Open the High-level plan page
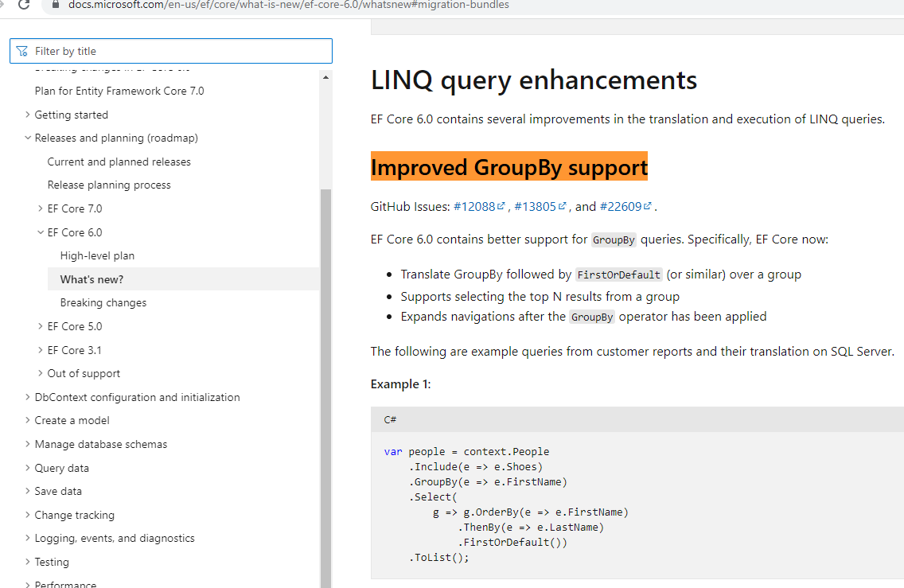This screenshot has height=588, width=904. point(97,256)
